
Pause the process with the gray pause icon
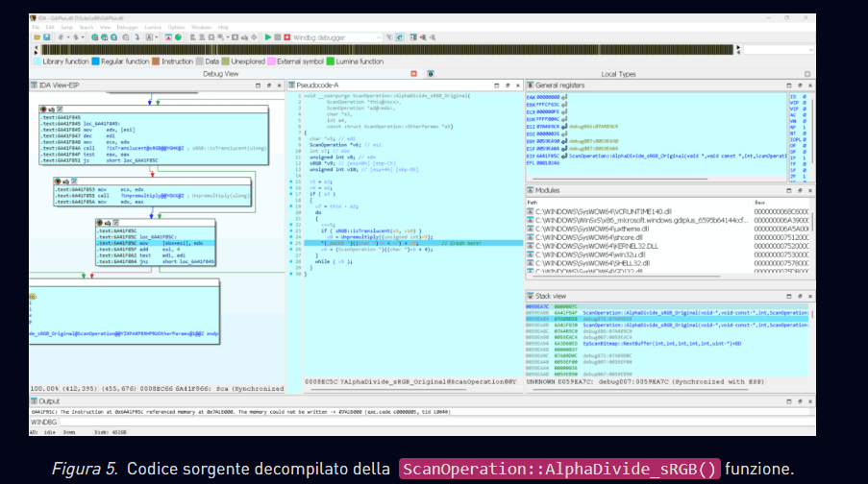(278, 37)
